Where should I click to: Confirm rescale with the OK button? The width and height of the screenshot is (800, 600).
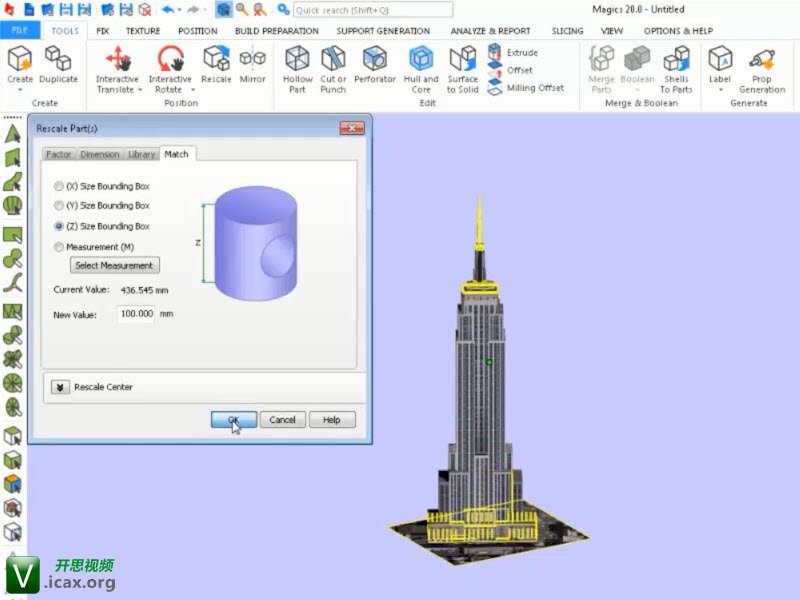pos(234,420)
